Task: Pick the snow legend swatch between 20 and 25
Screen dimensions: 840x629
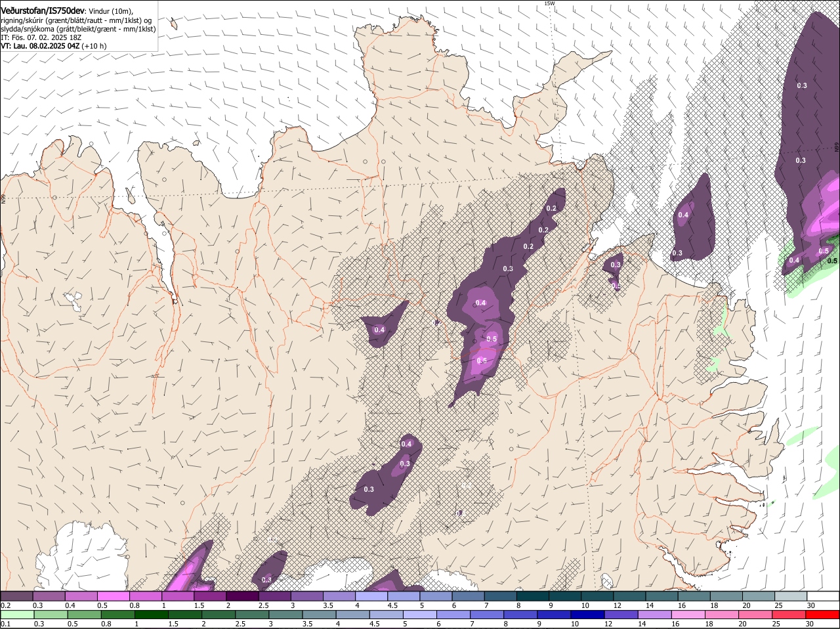Action: click(x=759, y=596)
